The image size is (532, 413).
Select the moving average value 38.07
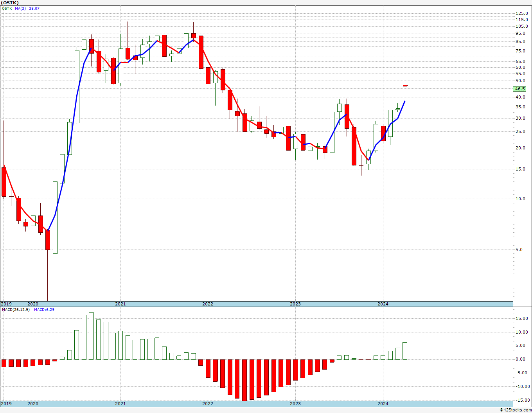[34, 8]
